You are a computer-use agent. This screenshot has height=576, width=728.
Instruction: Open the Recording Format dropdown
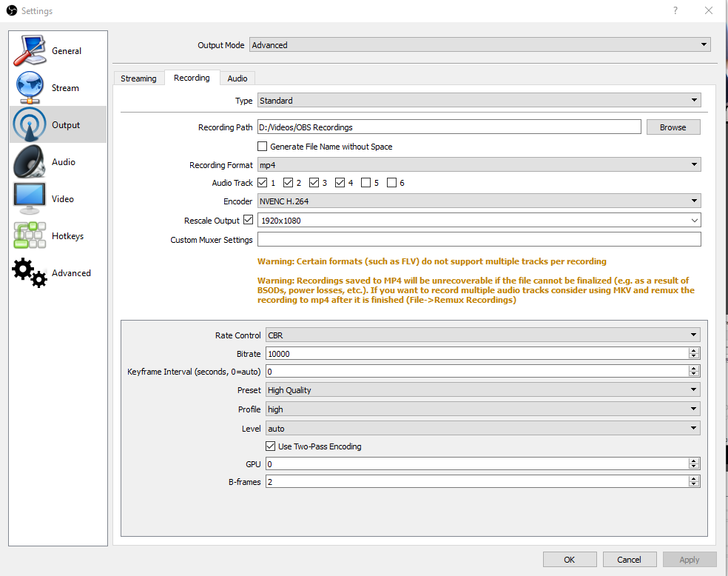[479, 165]
